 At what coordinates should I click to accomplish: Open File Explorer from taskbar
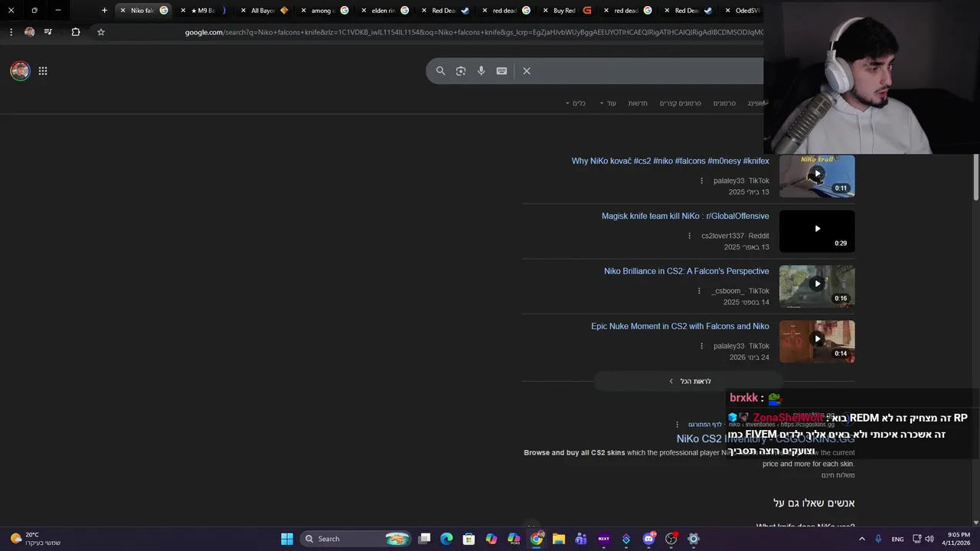pos(559,539)
